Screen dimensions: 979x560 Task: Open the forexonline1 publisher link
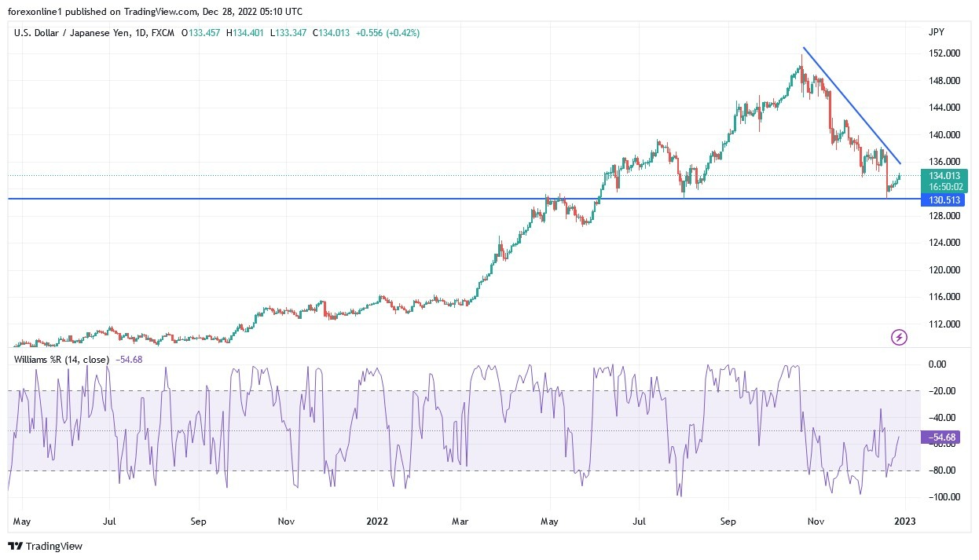coord(35,11)
